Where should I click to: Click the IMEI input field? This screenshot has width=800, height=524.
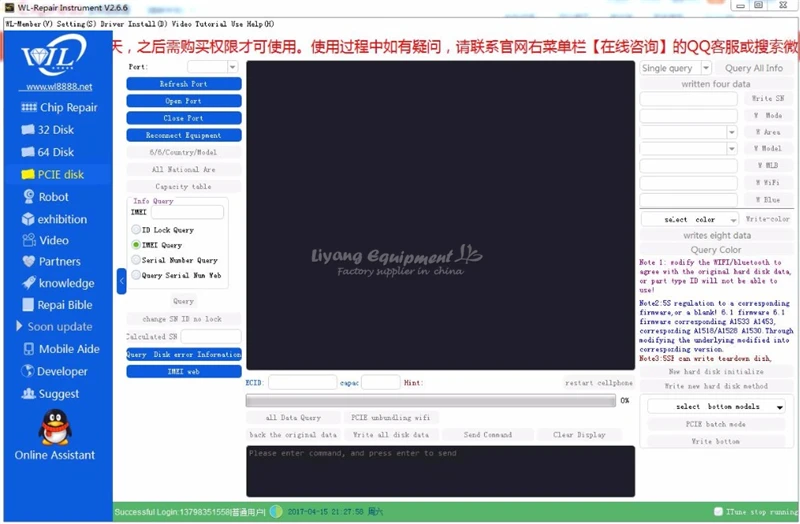click(187, 212)
